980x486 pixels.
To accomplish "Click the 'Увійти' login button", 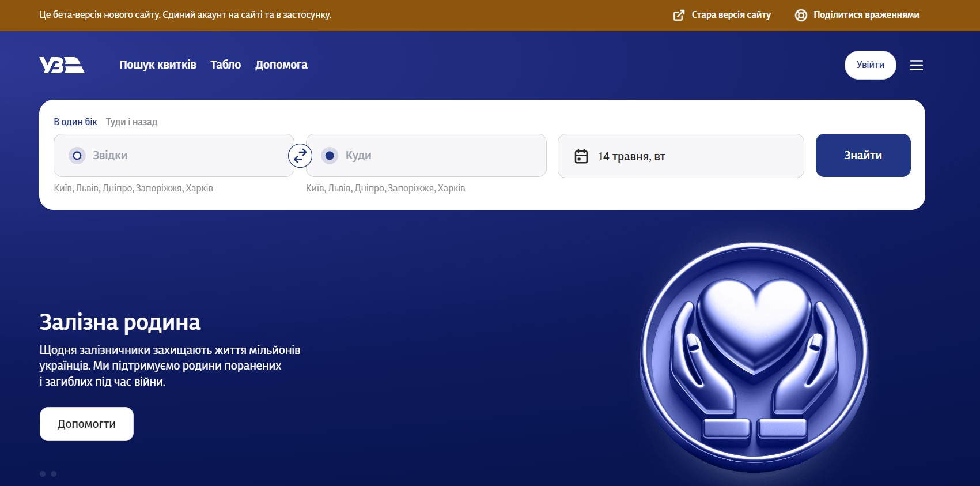I will pyautogui.click(x=870, y=65).
